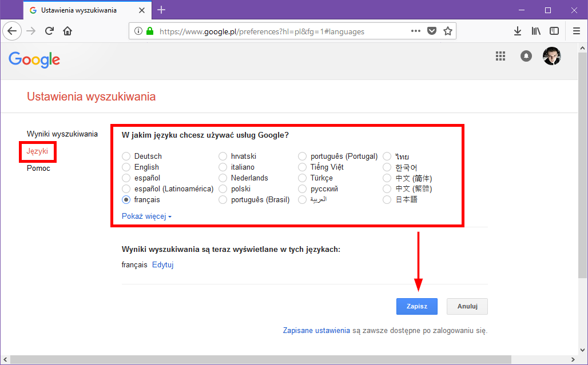The image size is (588, 365).
Task: Click the URL address bar field
Action: point(280,31)
